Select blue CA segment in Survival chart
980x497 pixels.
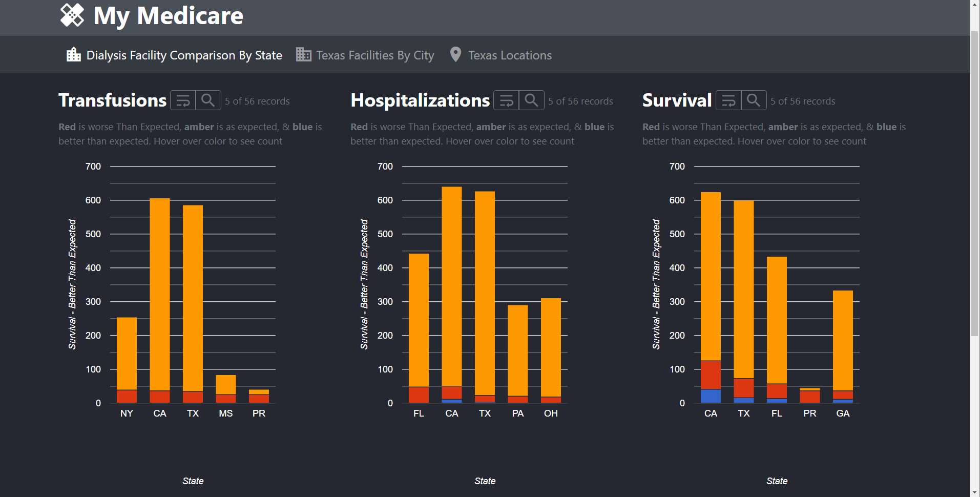point(711,396)
